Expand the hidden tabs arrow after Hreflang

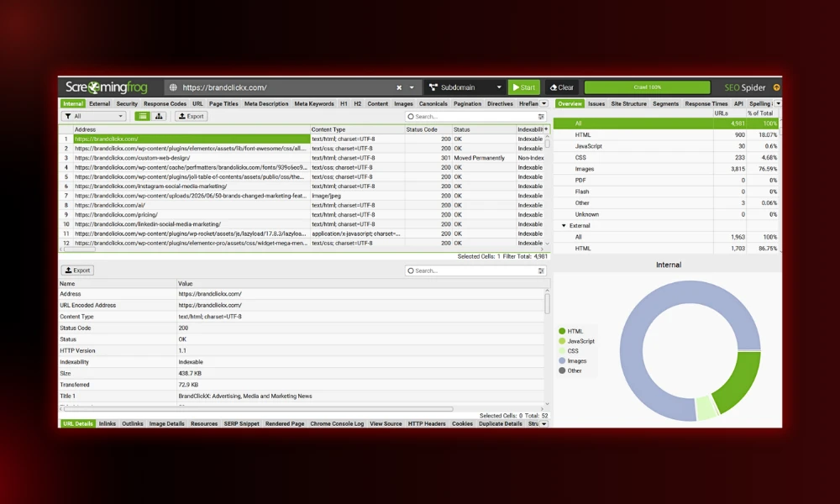click(543, 104)
